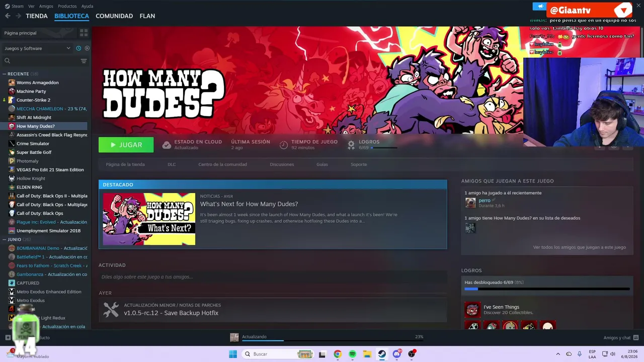644x362 pixels.
Task: Open the Amigos menu
Action: point(46,6)
